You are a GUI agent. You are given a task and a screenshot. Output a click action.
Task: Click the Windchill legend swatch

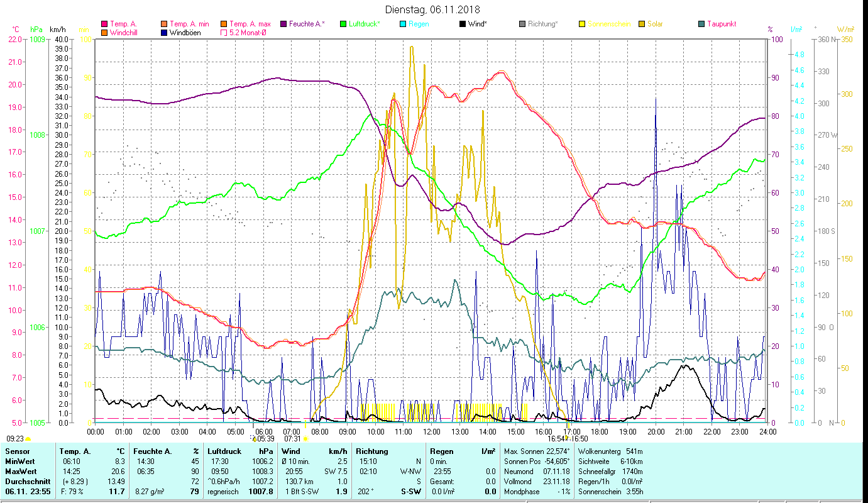(x=104, y=33)
